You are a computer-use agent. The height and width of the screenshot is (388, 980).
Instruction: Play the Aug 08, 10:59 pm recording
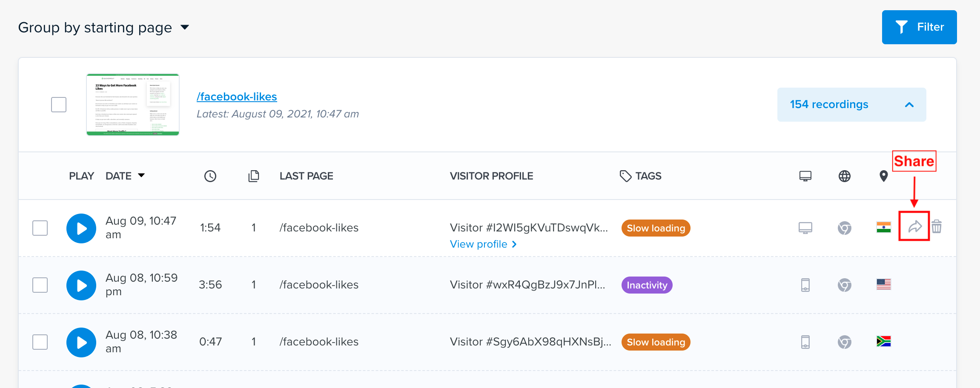(x=81, y=285)
